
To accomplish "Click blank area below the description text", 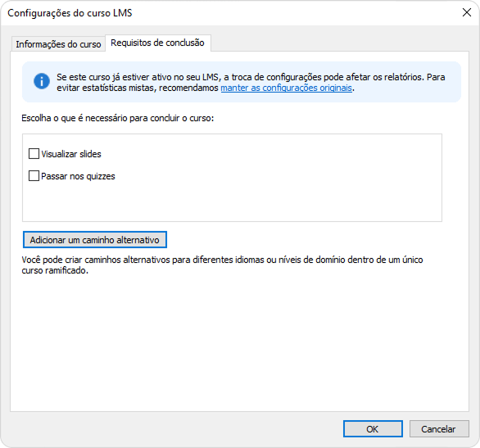I will pyautogui.click(x=239, y=342).
